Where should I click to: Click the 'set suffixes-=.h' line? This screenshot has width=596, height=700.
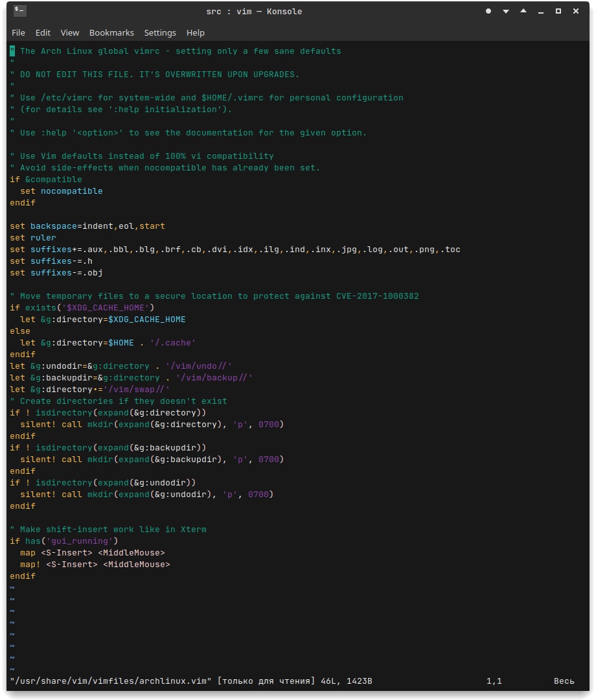pyautogui.click(x=51, y=261)
